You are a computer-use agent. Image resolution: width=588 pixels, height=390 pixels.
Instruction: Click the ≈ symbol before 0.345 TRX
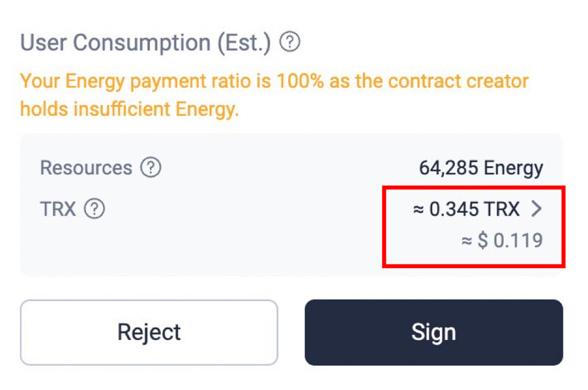(x=418, y=209)
